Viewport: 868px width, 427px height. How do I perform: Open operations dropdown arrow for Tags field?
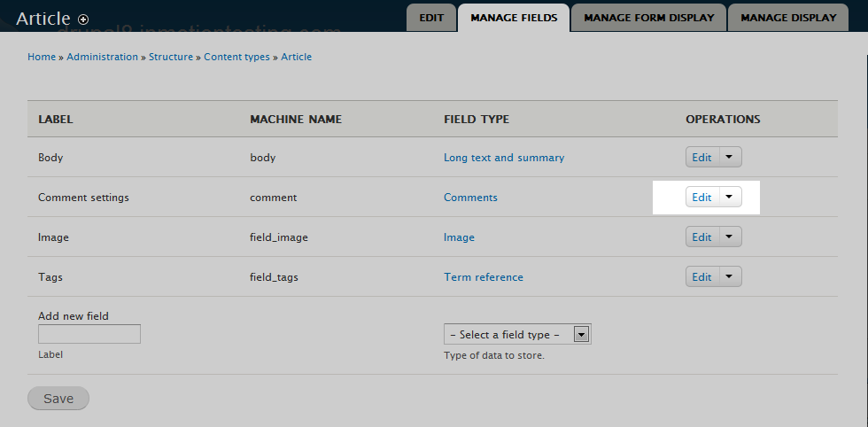tap(729, 277)
